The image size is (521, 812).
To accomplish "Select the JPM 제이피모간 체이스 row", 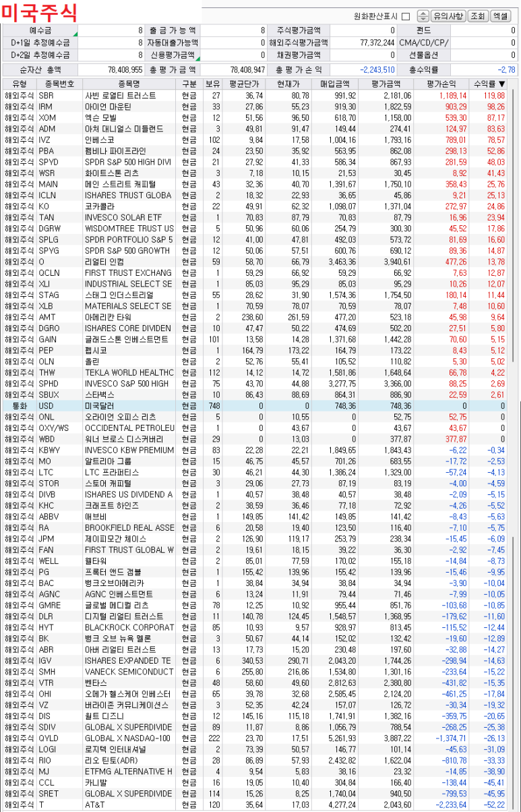I will (x=255, y=539).
